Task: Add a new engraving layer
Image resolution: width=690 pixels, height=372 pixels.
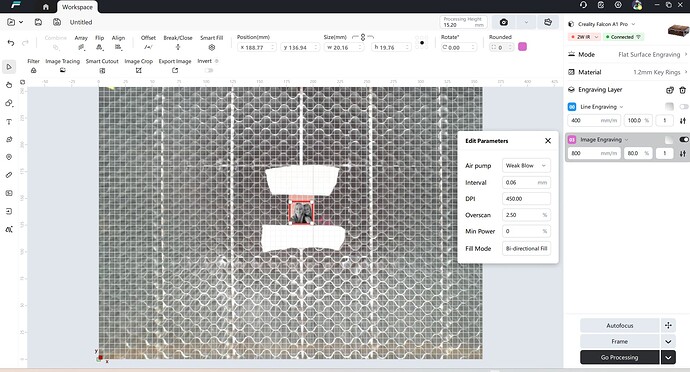Action: 669,90
